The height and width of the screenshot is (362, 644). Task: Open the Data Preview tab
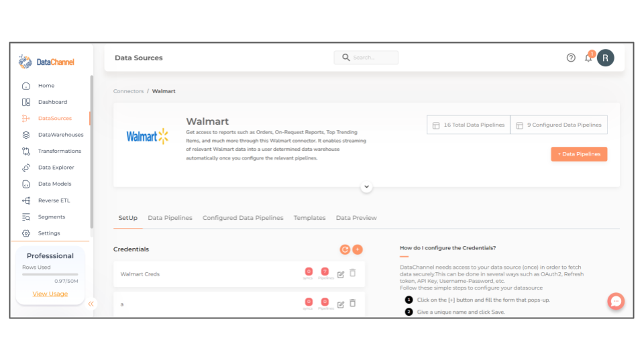click(x=356, y=218)
